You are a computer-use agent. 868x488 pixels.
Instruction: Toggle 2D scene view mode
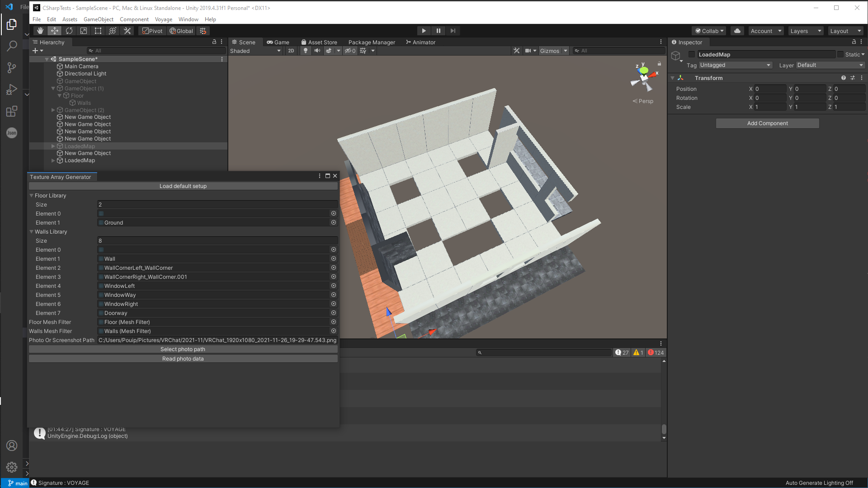pyautogui.click(x=291, y=51)
